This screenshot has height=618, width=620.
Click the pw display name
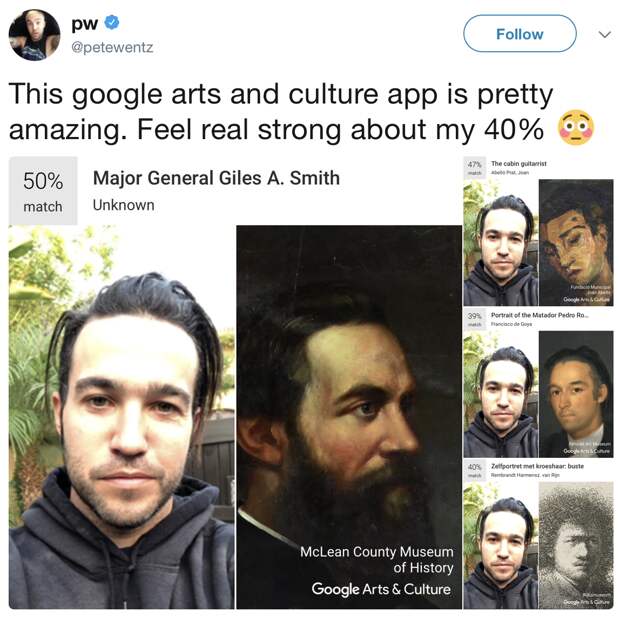(85, 23)
